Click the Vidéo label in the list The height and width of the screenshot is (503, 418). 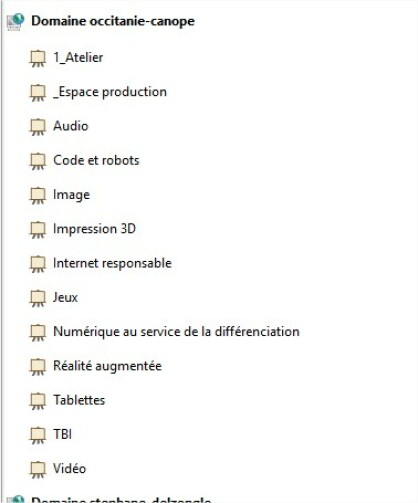click(69, 469)
